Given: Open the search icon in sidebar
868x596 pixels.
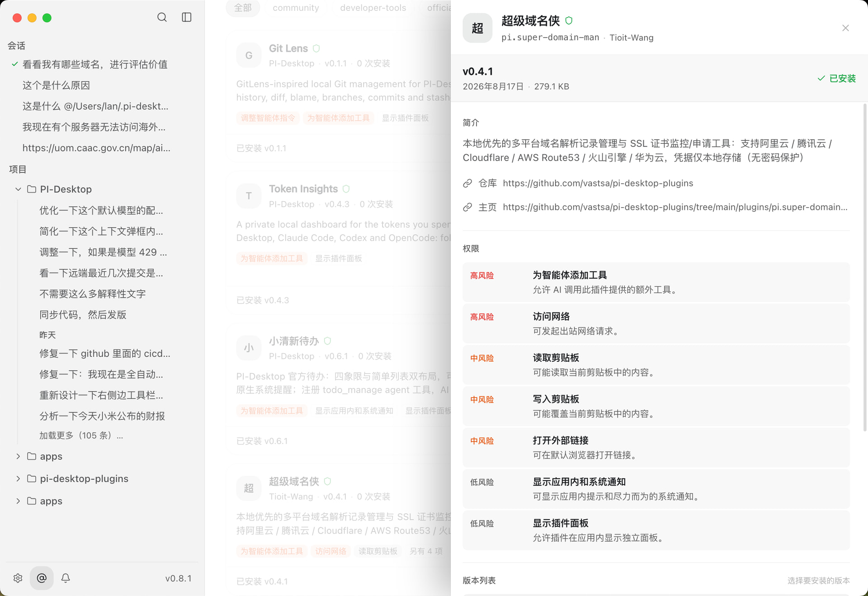Looking at the screenshot, I should pyautogui.click(x=162, y=17).
